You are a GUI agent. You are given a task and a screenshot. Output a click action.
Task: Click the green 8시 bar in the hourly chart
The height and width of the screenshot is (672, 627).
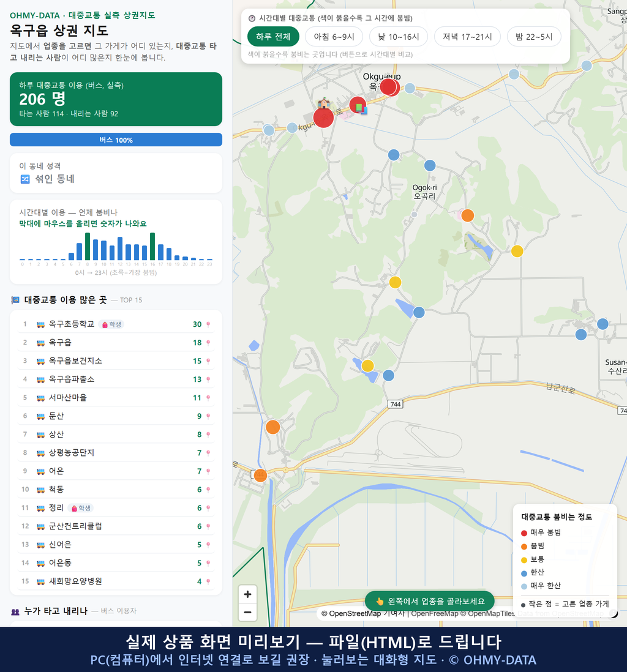(88, 247)
